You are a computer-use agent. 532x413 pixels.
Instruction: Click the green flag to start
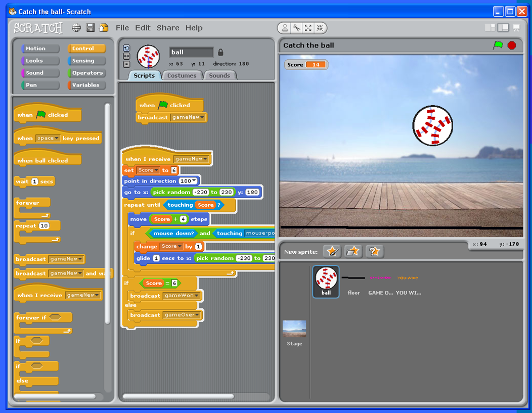coord(500,45)
